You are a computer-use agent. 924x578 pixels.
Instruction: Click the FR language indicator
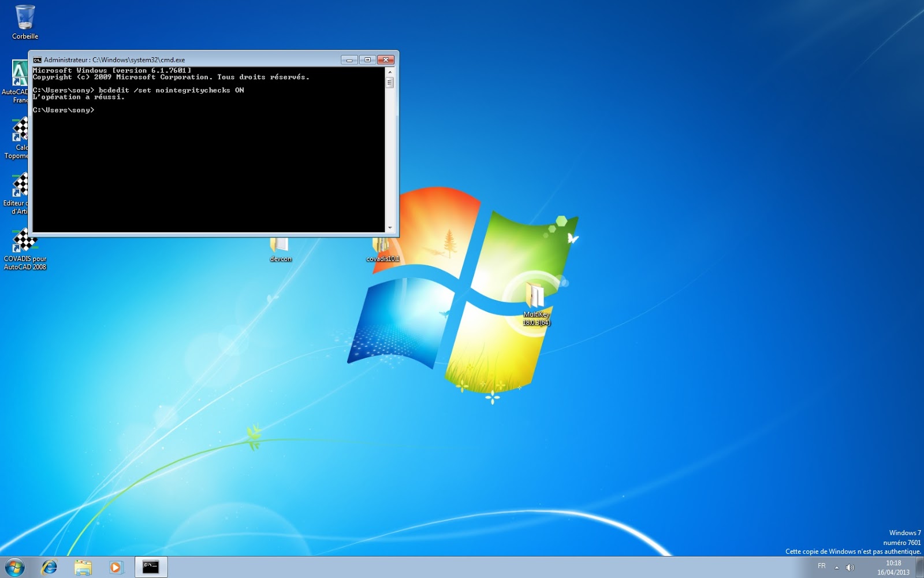pos(821,566)
